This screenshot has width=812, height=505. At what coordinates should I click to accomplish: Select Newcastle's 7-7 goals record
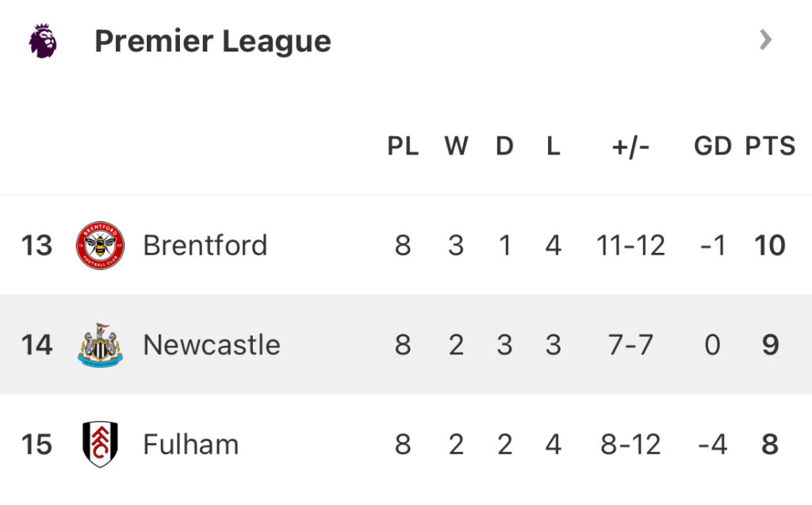(630, 345)
